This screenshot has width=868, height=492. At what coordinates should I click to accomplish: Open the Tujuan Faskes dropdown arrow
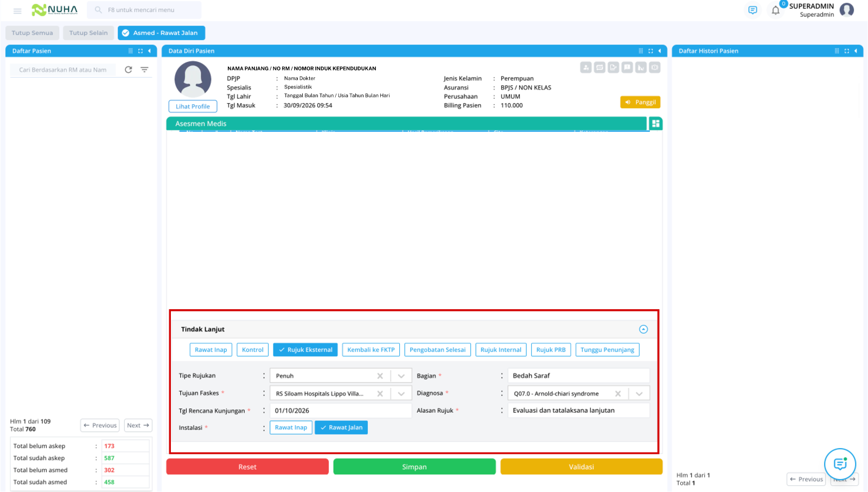[401, 394]
